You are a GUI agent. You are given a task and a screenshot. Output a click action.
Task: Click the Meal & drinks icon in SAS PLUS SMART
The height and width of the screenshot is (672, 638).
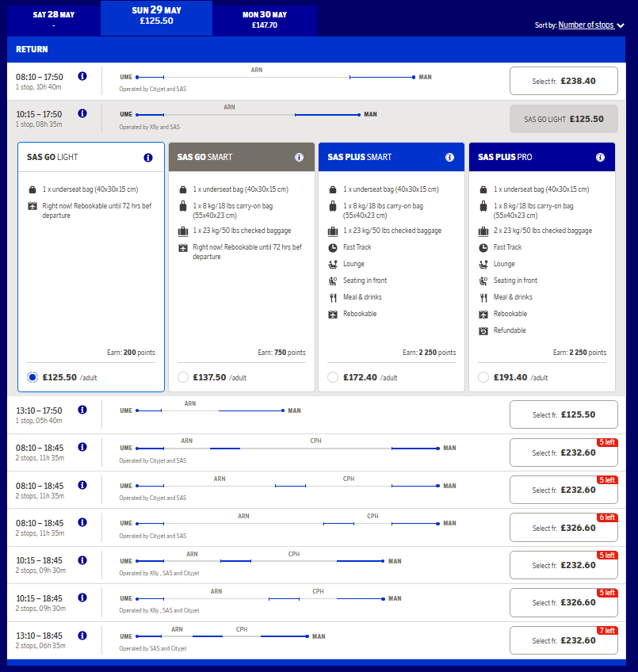point(333,297)
